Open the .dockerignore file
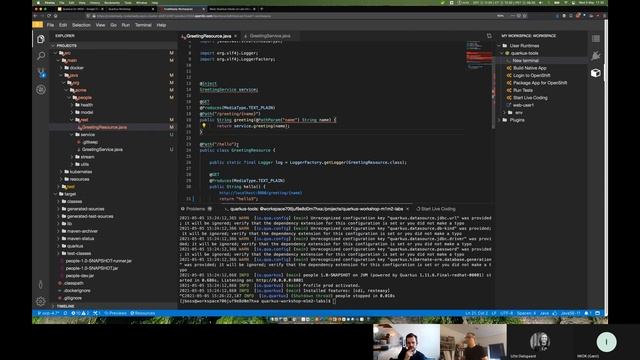Screen dimensions: 640x360 pos(77,291)
